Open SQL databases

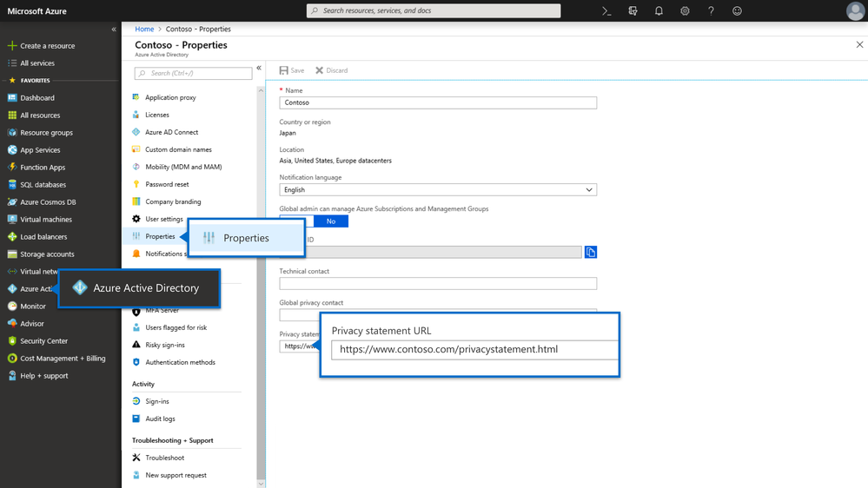pyautogui.click(x=36, y=185)
